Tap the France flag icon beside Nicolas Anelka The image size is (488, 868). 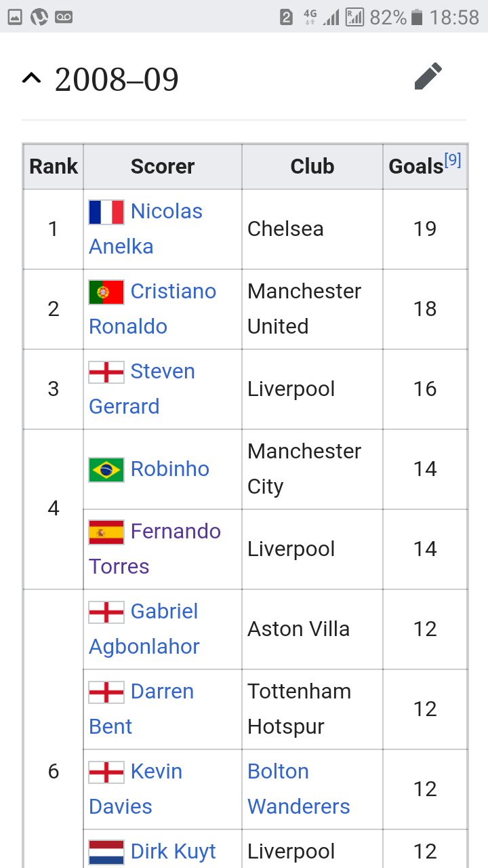(x=106, y=212)
